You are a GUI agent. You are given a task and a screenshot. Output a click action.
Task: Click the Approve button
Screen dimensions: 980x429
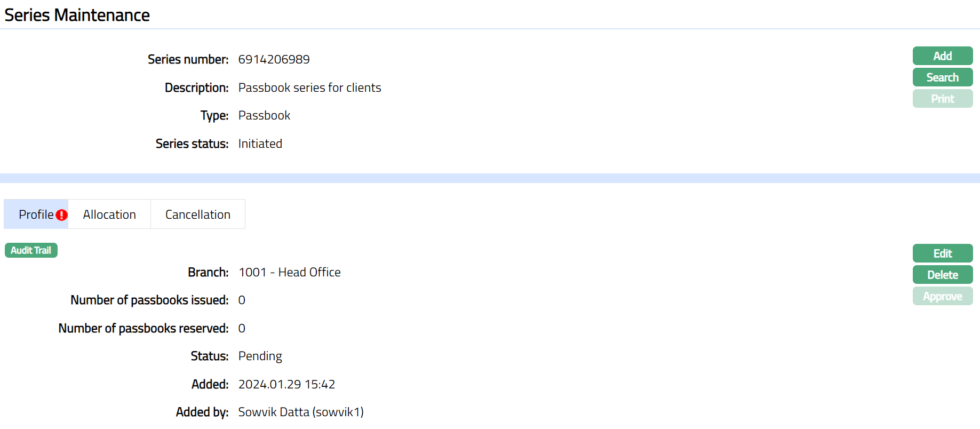coord(942,296)
